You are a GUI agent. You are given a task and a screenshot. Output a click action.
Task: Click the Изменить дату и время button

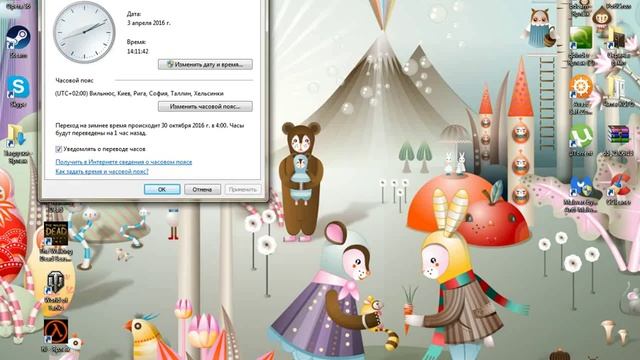point(205,64)
